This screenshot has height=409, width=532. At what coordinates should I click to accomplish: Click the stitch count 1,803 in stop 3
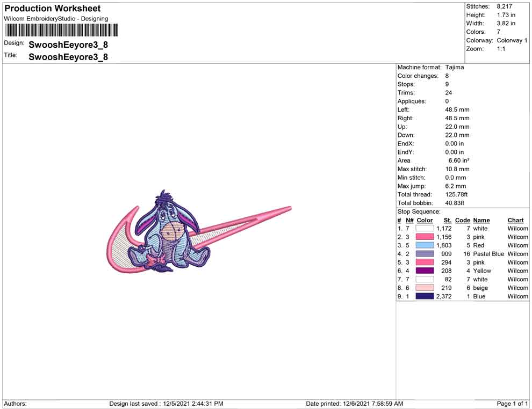tap(444, 245)
